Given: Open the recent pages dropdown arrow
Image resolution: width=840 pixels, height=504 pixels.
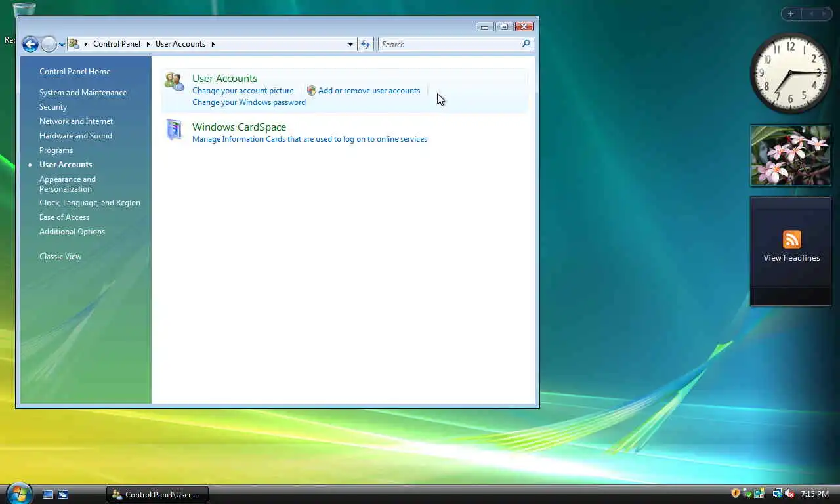Looking at the screenshot, I should 62,45.
